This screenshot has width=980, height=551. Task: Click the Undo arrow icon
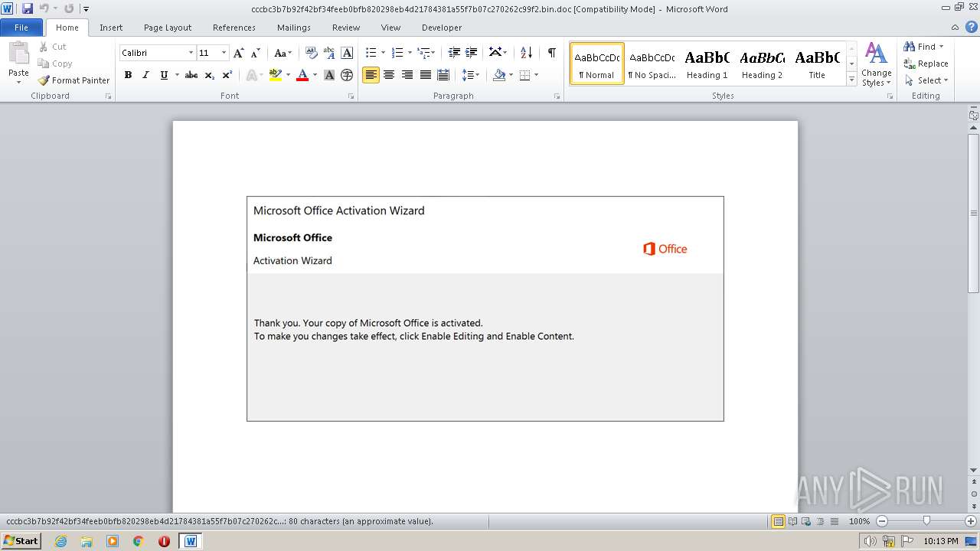pyautogui.click(x=44, y=8)
